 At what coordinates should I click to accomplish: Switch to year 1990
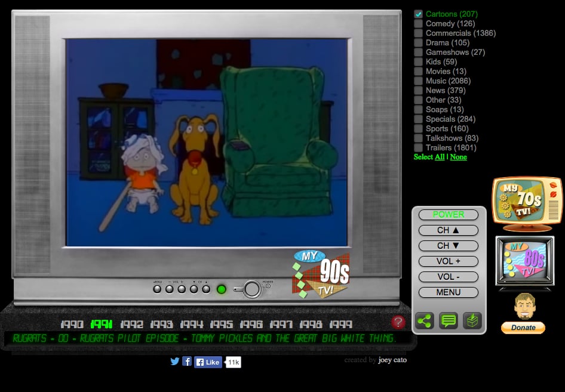click(x=72, y=325)
